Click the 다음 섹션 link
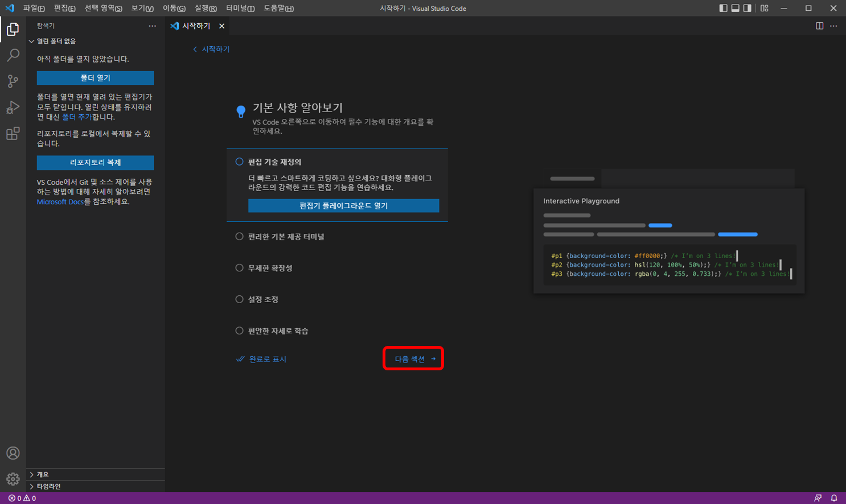The image size is (846, 504). 415,359
